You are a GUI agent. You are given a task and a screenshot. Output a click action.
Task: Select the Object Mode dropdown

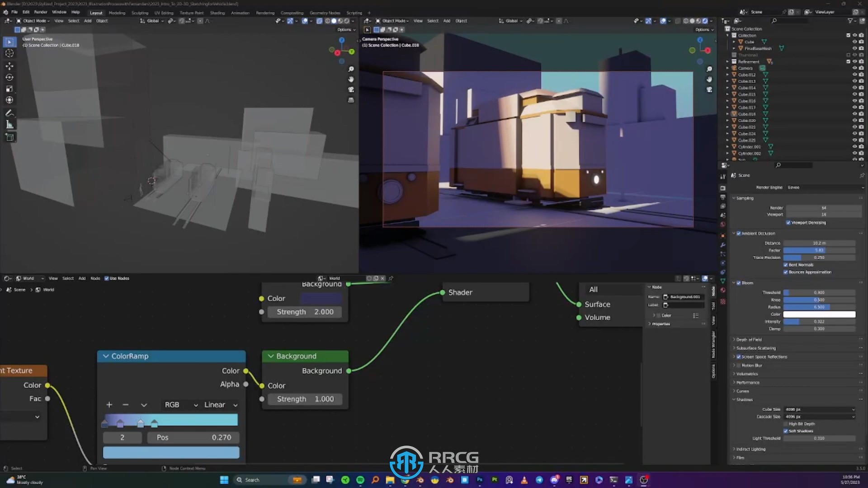[x=33, y=20]
